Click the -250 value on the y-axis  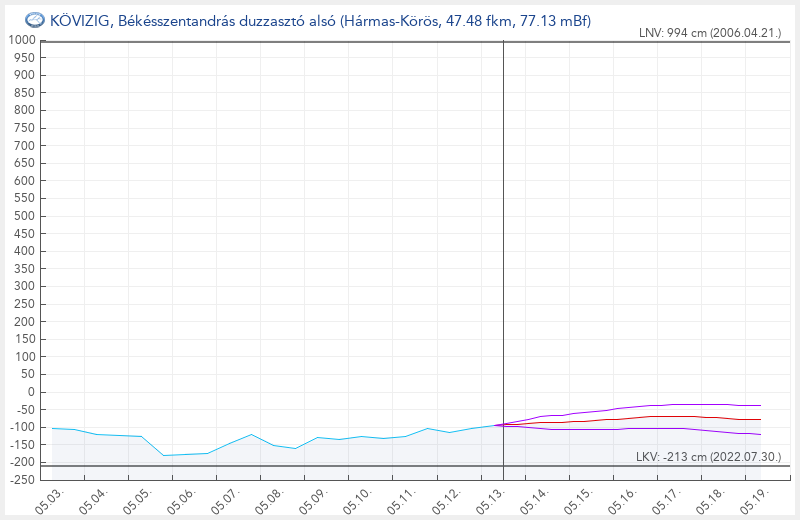point(22,480)
